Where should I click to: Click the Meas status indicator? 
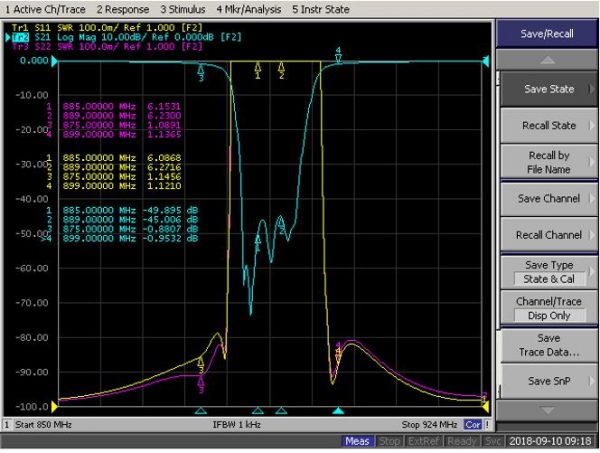[357, 441]
